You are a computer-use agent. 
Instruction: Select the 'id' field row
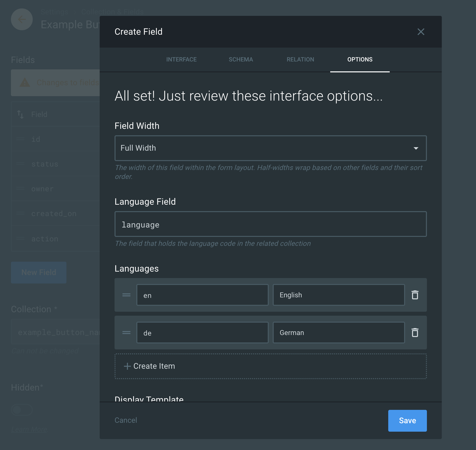click(x=56, y=139)
